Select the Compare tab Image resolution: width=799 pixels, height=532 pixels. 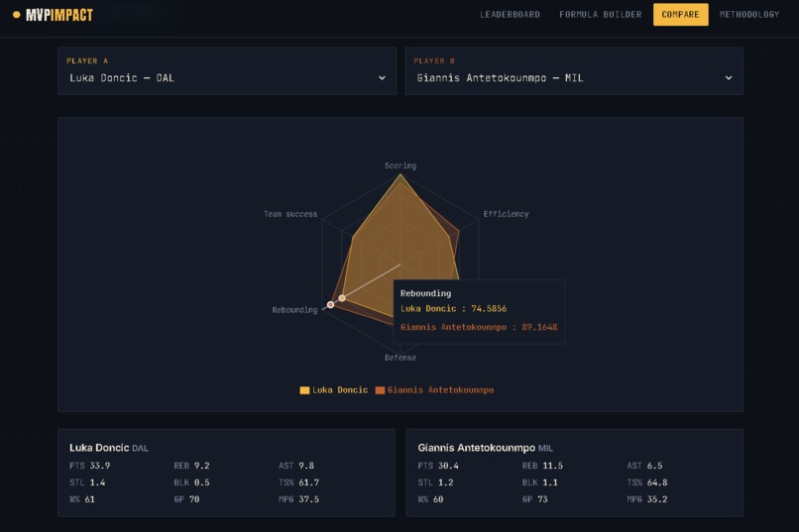tap(680, 15)
